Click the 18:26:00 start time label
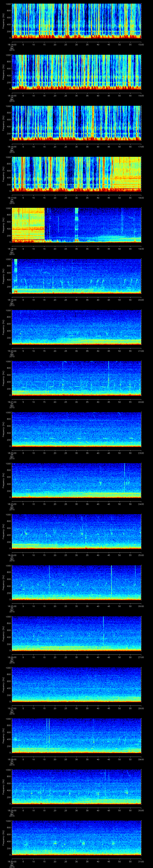The image size is (153, 868). click(12, 657)
